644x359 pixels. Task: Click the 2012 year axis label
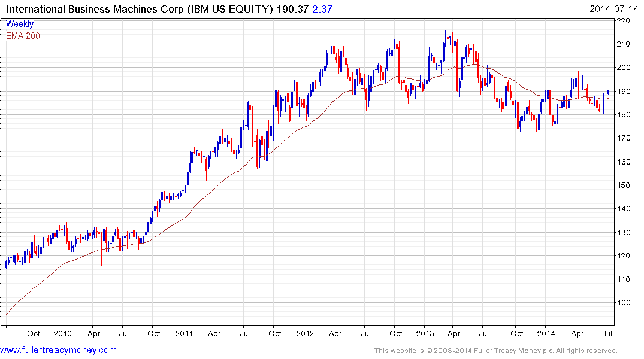pyautogui.click(x=304, y=333)
